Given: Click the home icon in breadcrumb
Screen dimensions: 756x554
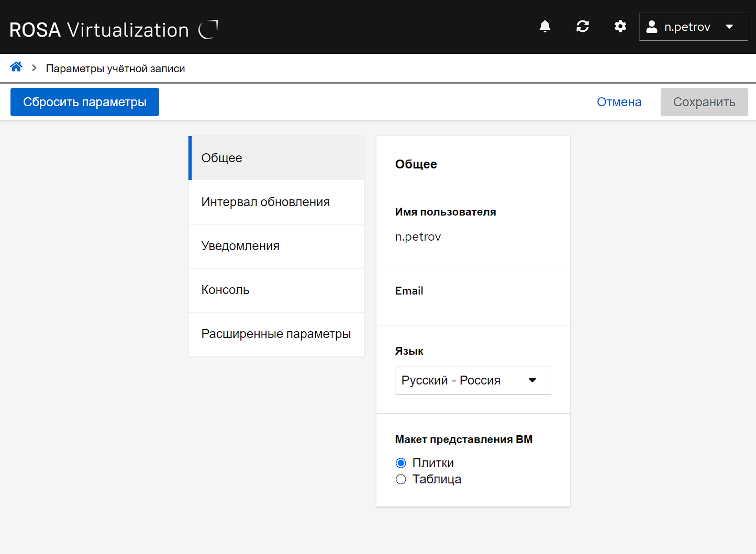Looking at the screenshot, I should click(16, 67).
